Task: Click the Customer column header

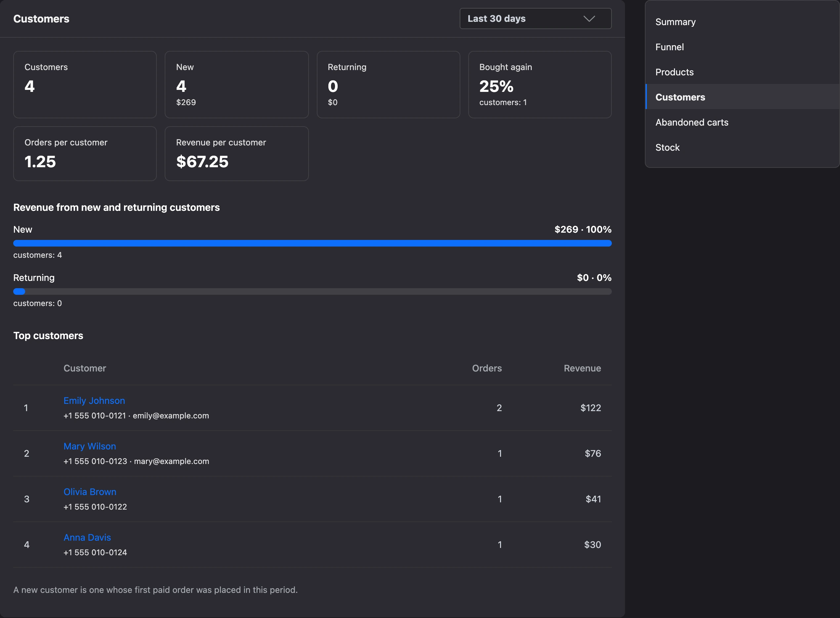Action: pos(85,368)
